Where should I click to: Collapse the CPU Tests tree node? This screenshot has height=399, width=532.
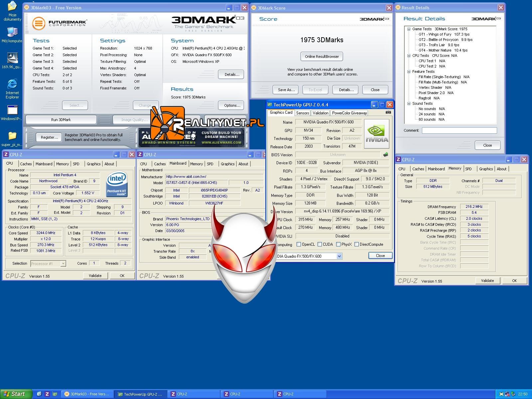[x=409, y=56]
